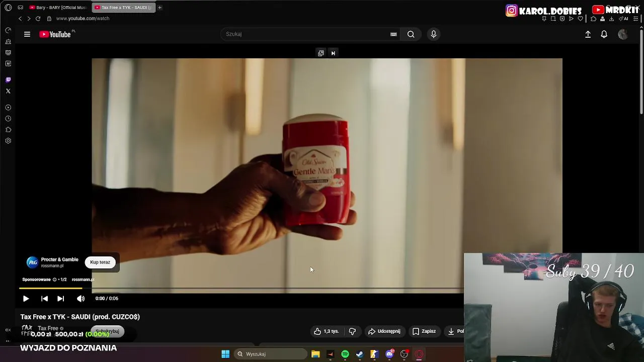Screen dimensions: 644x362
Task: Open Spotify from the taskbar
Action: pos(345,354)
